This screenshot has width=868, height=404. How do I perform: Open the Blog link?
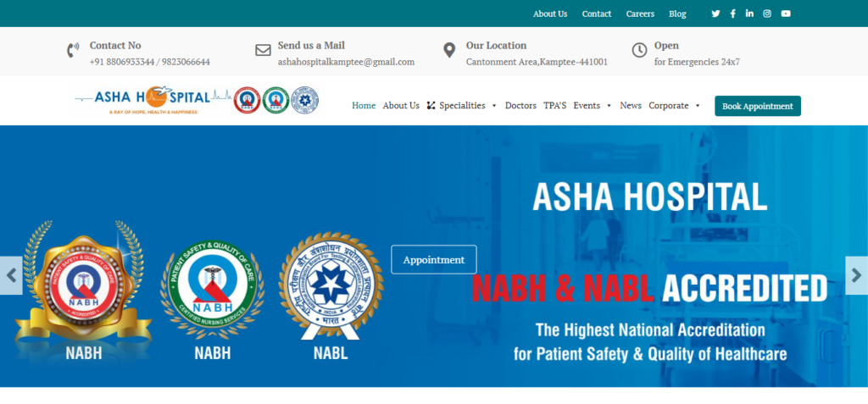(x=677, y=14)
